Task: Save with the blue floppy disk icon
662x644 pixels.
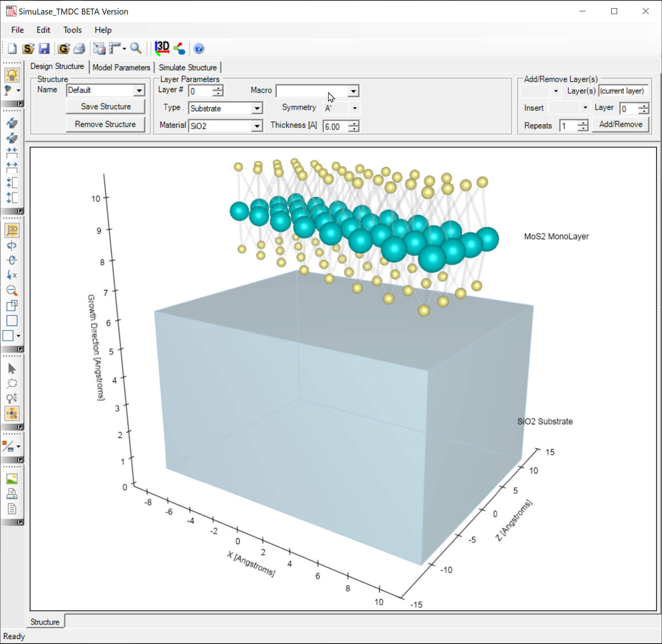Action: point(44,48)
